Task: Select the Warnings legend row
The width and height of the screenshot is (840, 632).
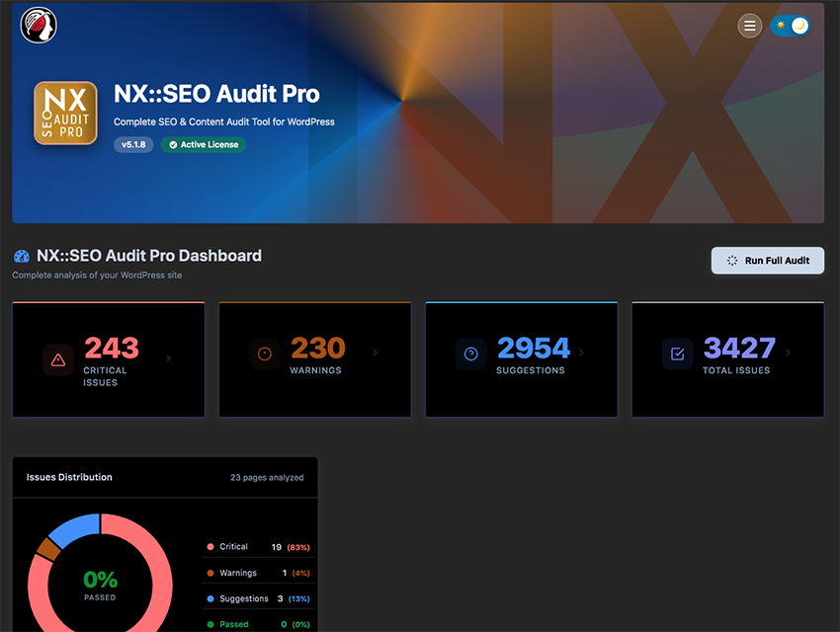Action: pyautogui.click(x=258, y=573)
